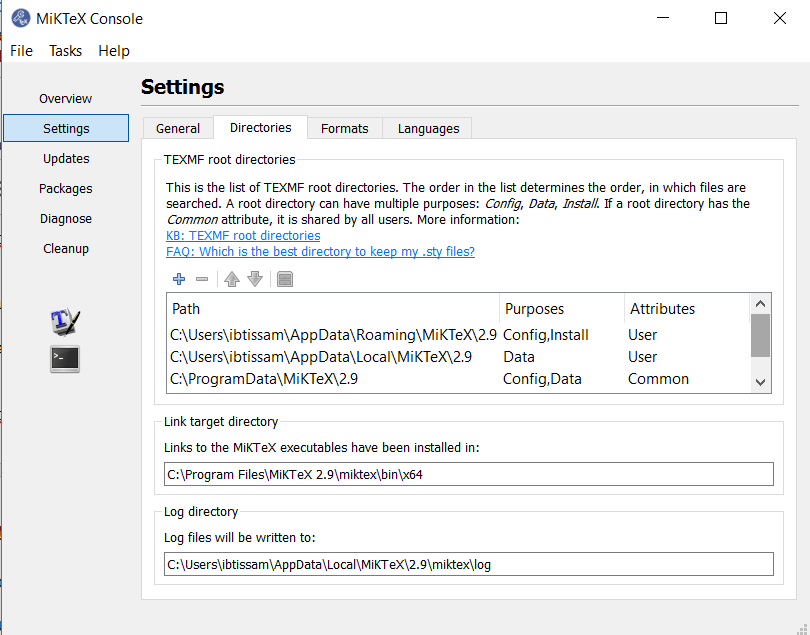Add a new TEXMF root directory

pyautogui.click(x=179, y=279)
